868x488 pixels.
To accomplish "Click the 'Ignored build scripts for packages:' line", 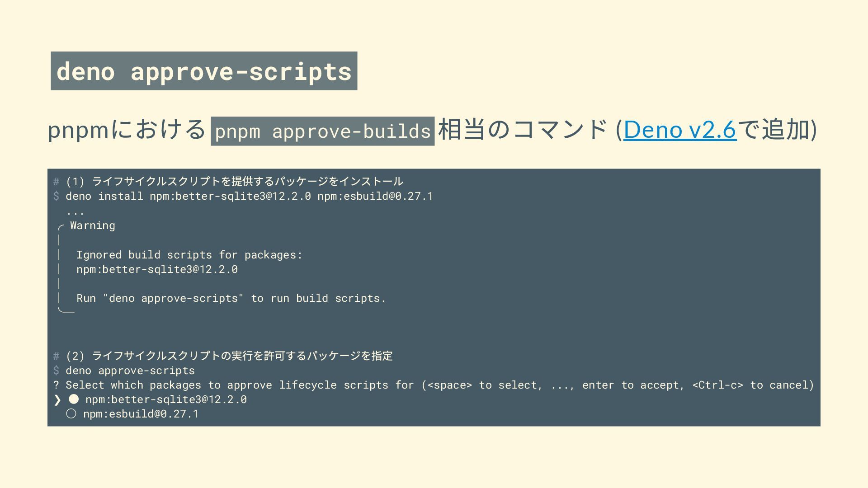I will click(189, 255).
